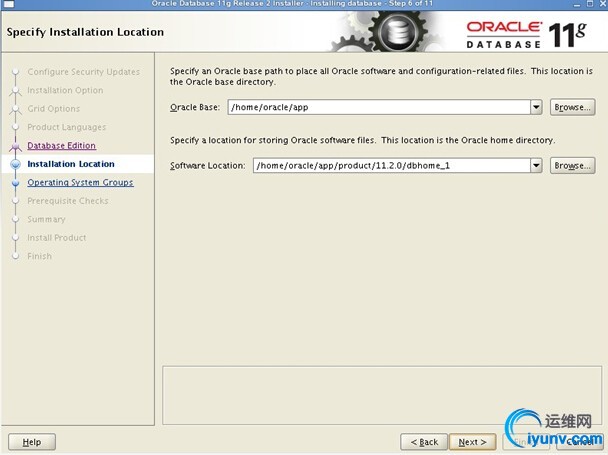Click the empty message area panel
This screenshot has width=608, height=455.
coord(382,395)
